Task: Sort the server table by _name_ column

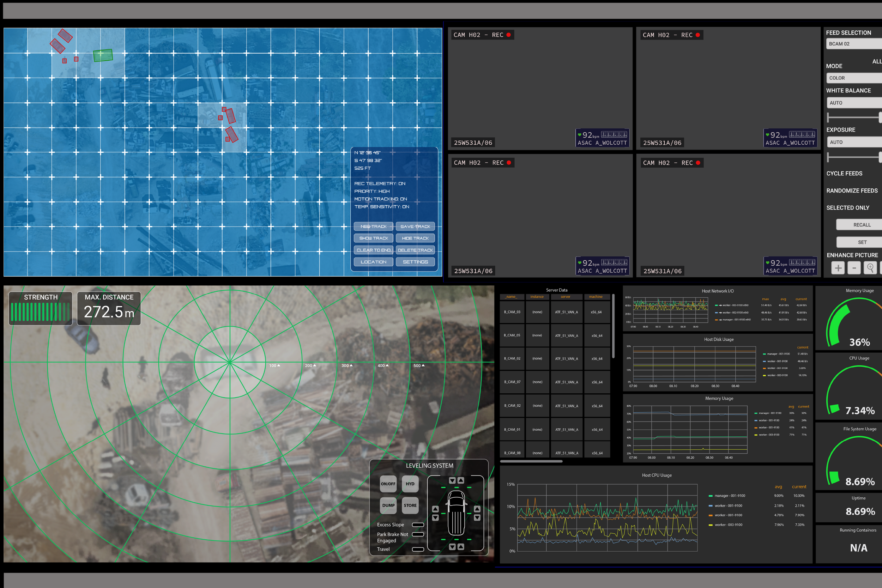Action: coord(512,297)
